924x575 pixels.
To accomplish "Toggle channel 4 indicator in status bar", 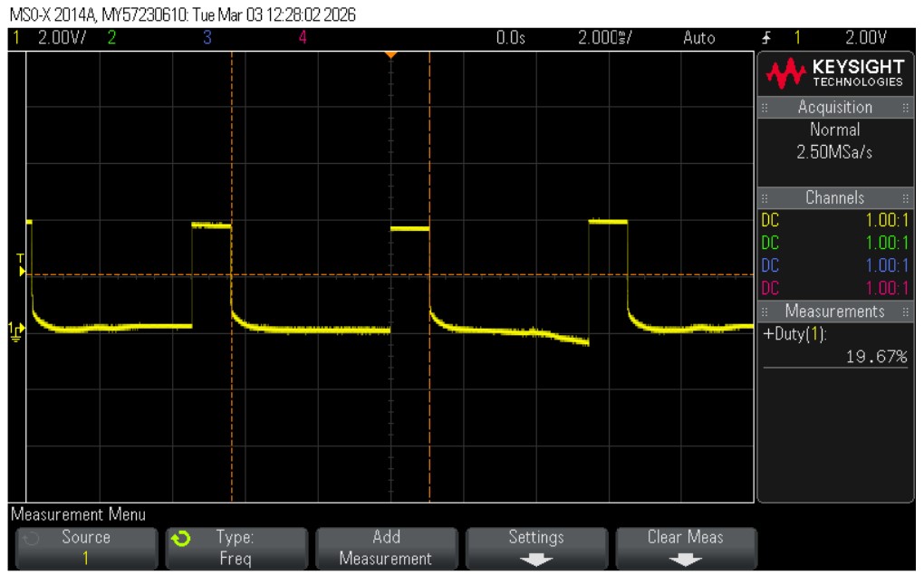I will pyautogui.click(x=303, y=38).
